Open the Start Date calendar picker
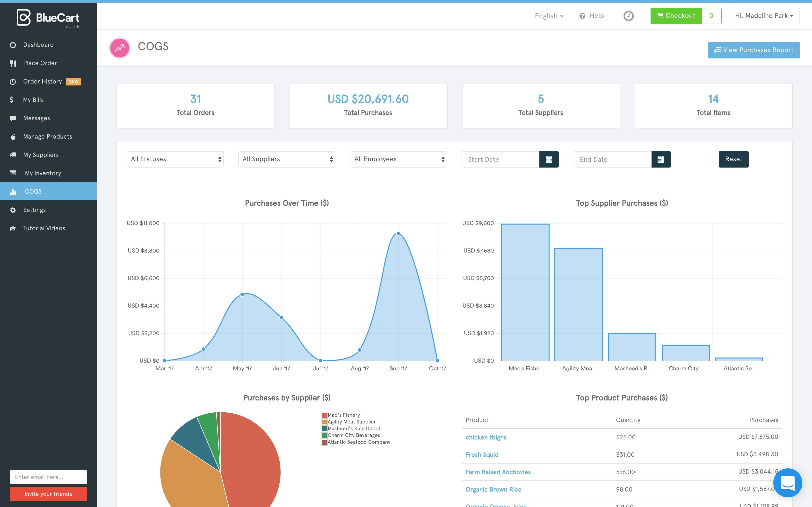The height and width of the screenshot is (507, 812). [x=549, y=159]
